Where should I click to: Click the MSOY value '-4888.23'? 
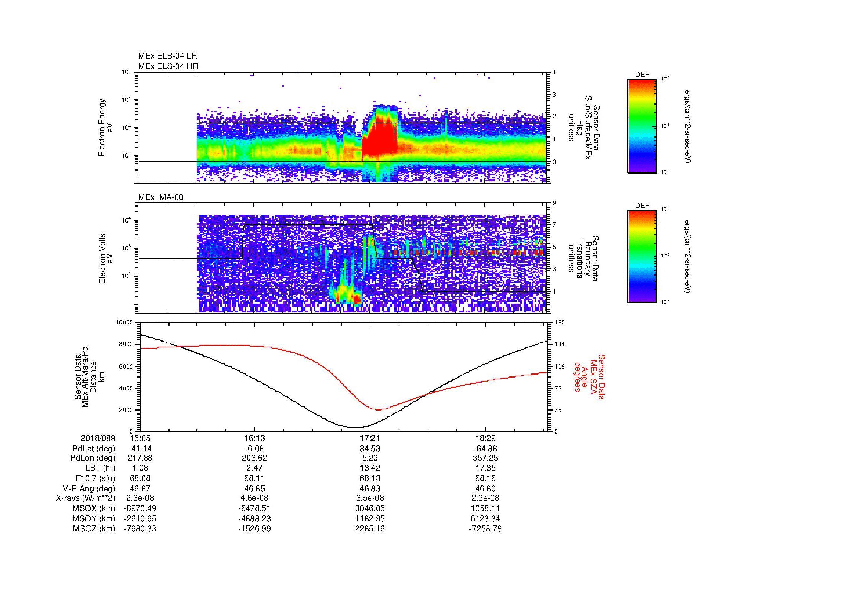[255, 518]
